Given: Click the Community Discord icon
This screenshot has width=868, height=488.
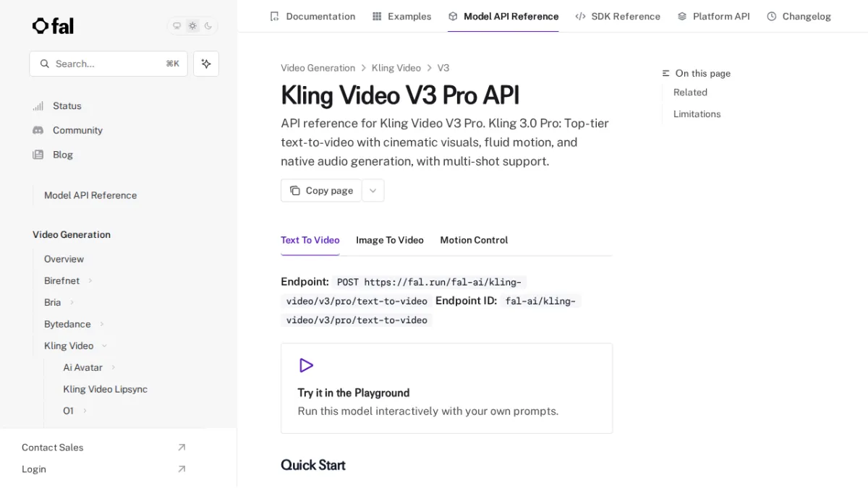Looking at the screenshot, I should tap(38, 130).
